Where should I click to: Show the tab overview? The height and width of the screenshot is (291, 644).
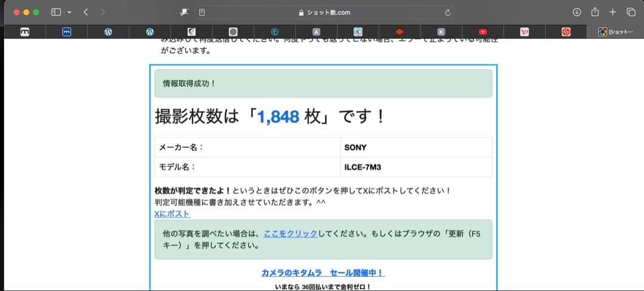click(631, 13)
